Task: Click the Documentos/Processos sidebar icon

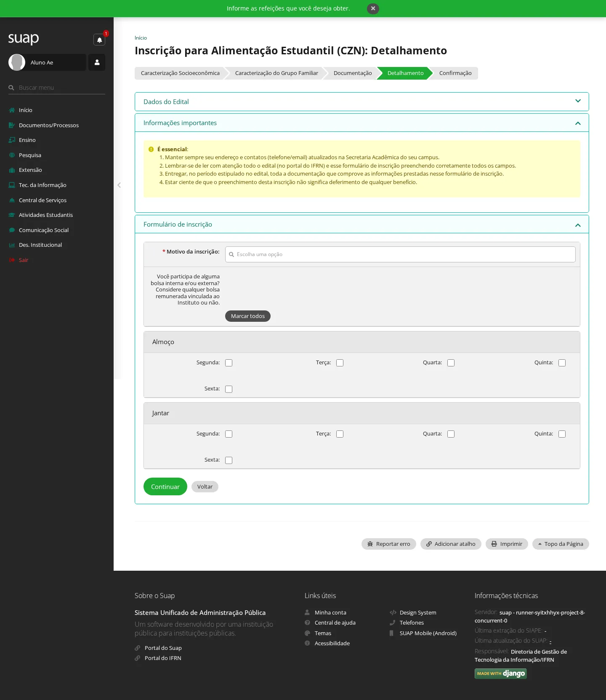Action: tap(12, 125)
